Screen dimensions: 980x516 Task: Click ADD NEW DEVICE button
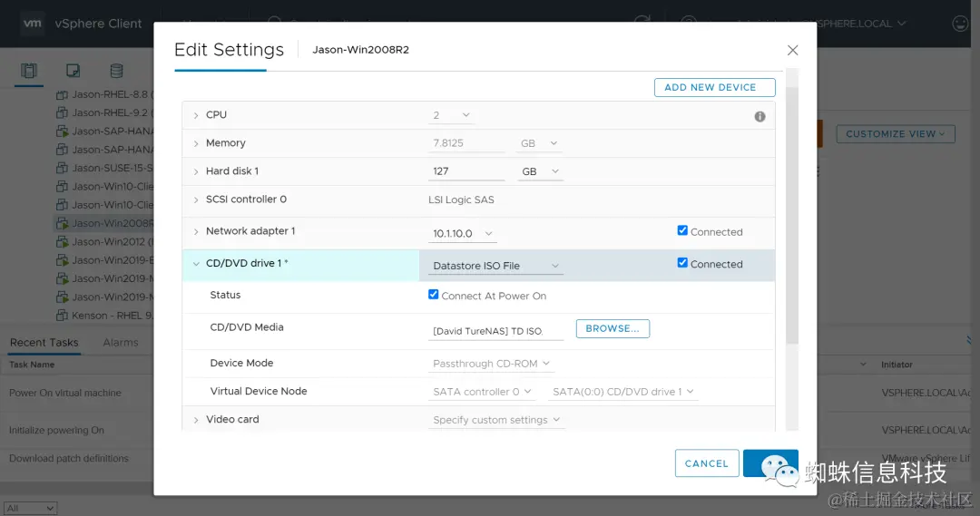pos(714,87)
